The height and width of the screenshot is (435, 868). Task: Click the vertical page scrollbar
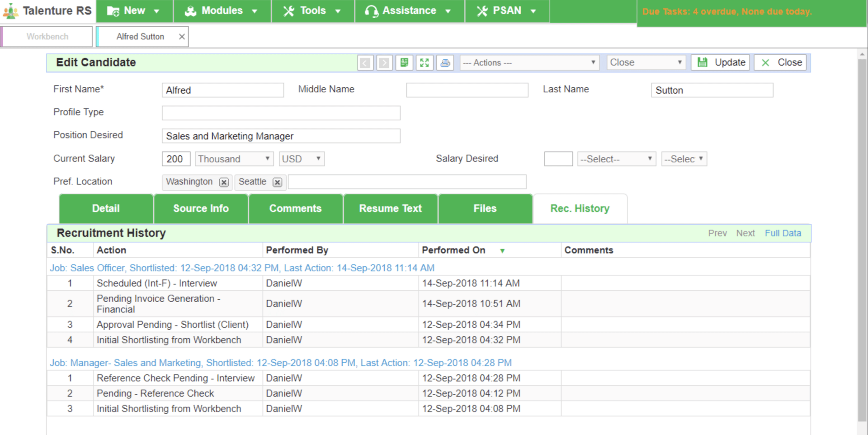(862, 240)
